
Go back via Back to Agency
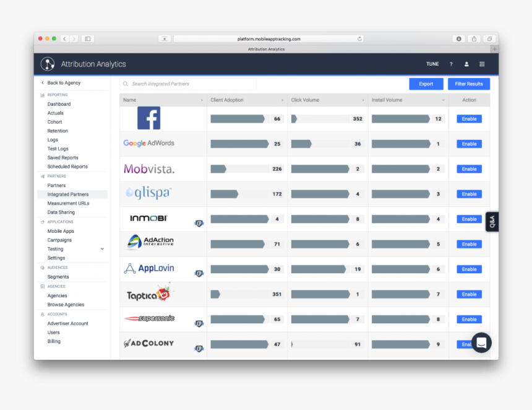61,83
